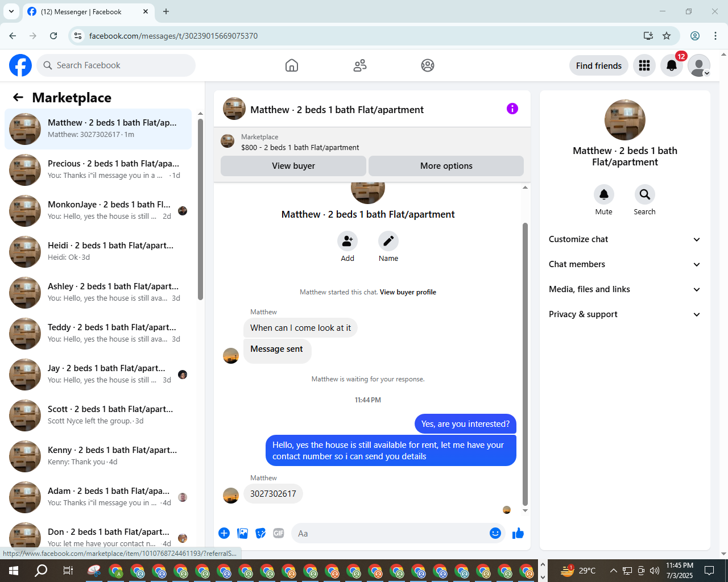Viewport: 728px width, 582px height.
Task: Open Ashley conversation in the list
Action: coord(98,293)
